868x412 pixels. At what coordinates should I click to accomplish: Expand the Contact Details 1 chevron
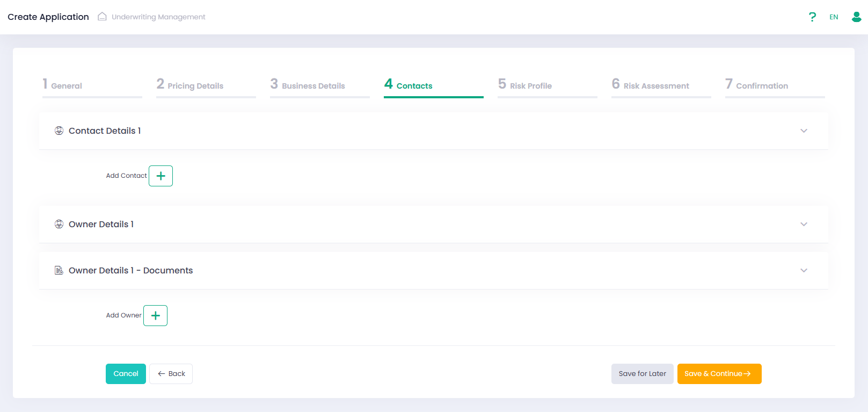804,131
